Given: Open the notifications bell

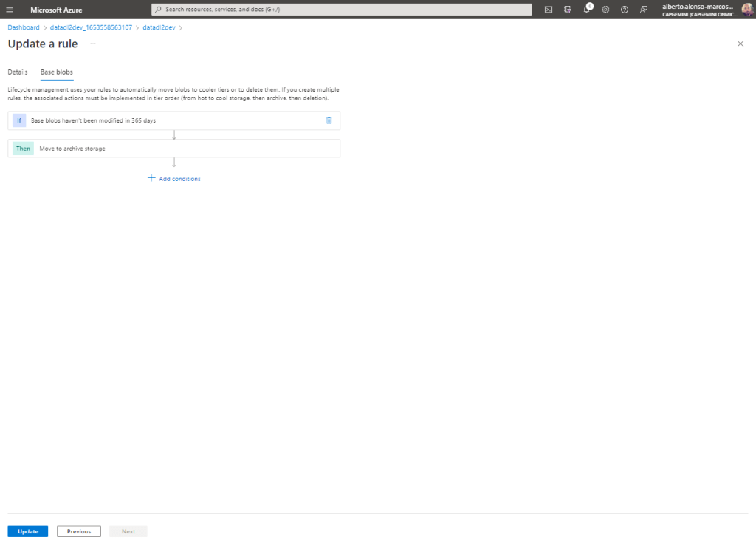Looking at the screenshot, I should (586, 10).
